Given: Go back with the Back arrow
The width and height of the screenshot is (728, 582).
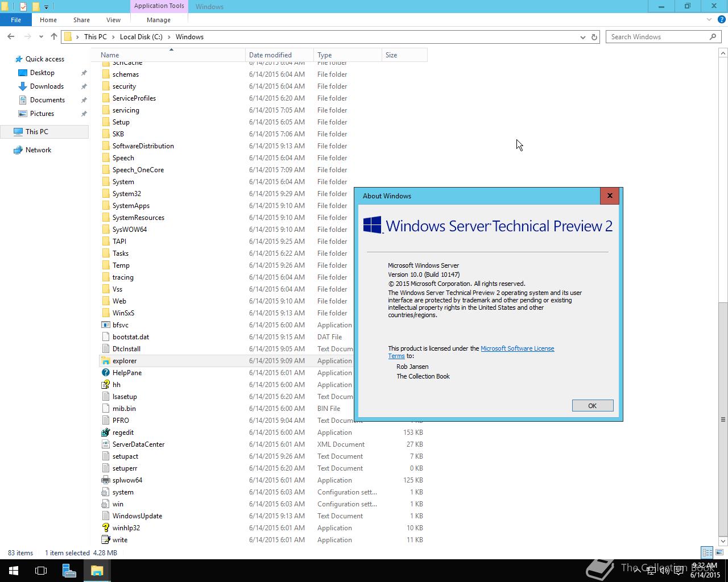Looking at the screenshot, I should tap(11, 37).
